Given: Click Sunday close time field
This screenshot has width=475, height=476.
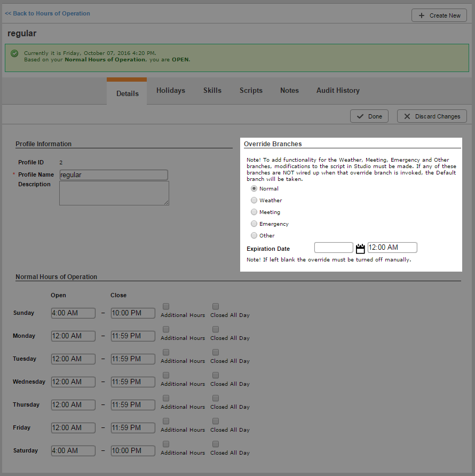Looking at the screenshot, I should (133, 313).
